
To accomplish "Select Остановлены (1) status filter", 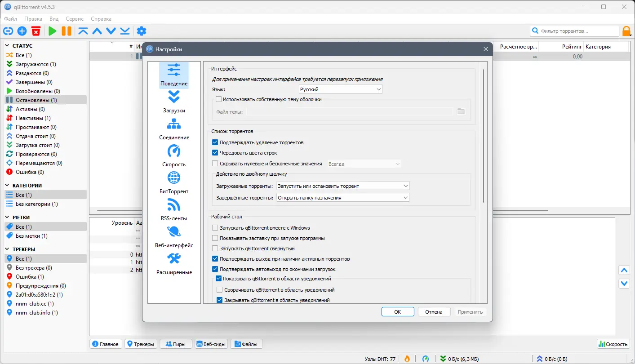I will pyautogui.click(x=45, y=100).
